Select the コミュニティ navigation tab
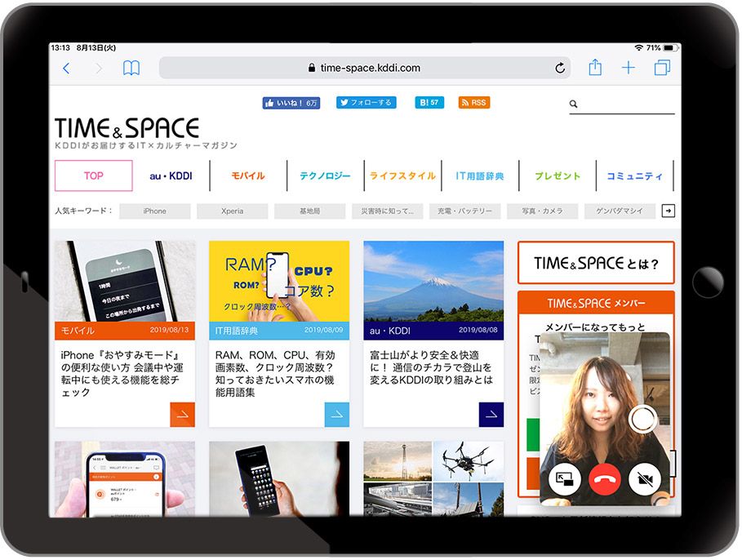 634,176
